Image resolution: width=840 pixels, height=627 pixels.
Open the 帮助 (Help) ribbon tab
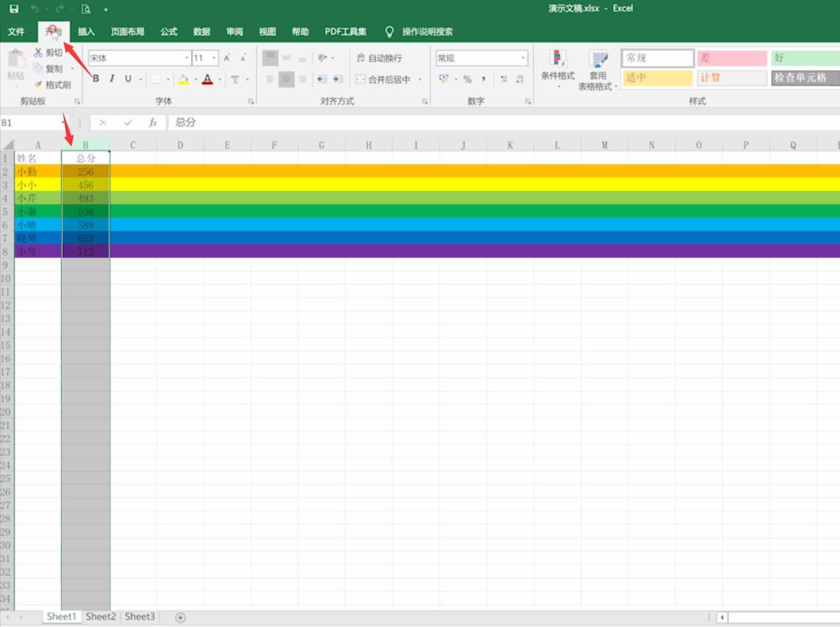301,31
